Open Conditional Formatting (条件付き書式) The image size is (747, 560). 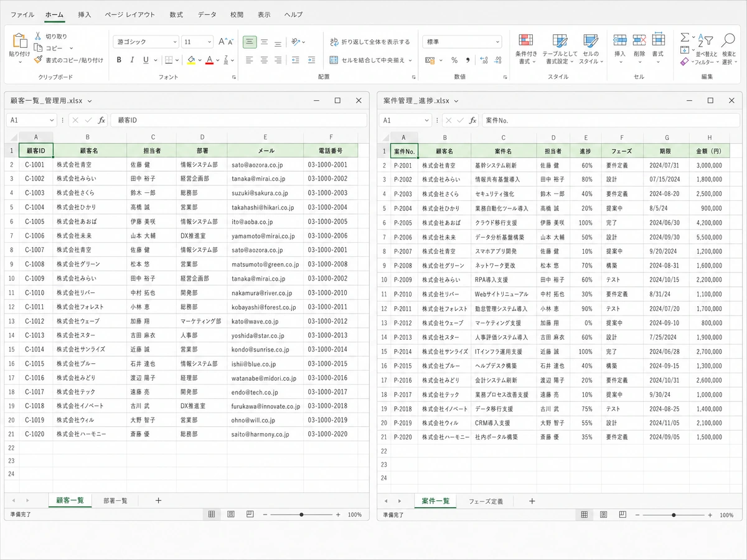(x=526, y=49)
